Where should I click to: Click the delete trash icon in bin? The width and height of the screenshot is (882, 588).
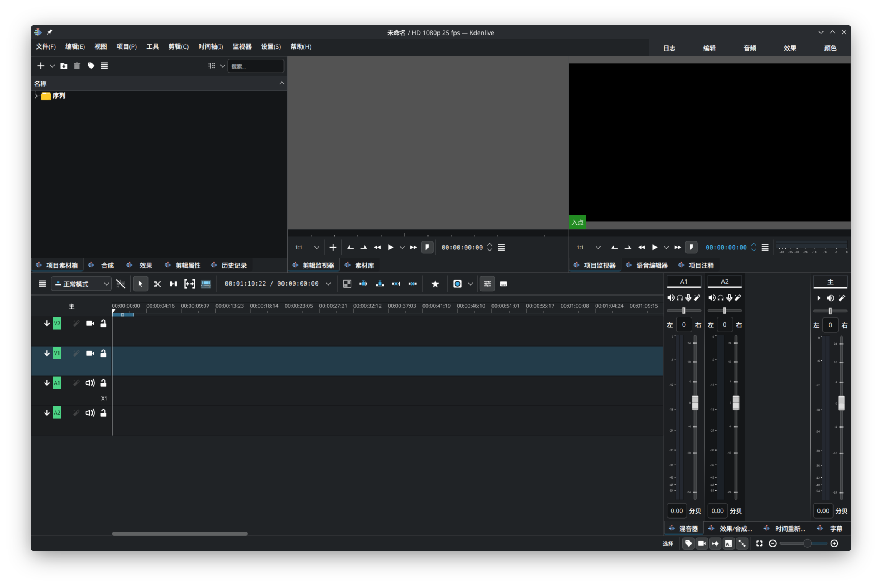pos(77,66)
